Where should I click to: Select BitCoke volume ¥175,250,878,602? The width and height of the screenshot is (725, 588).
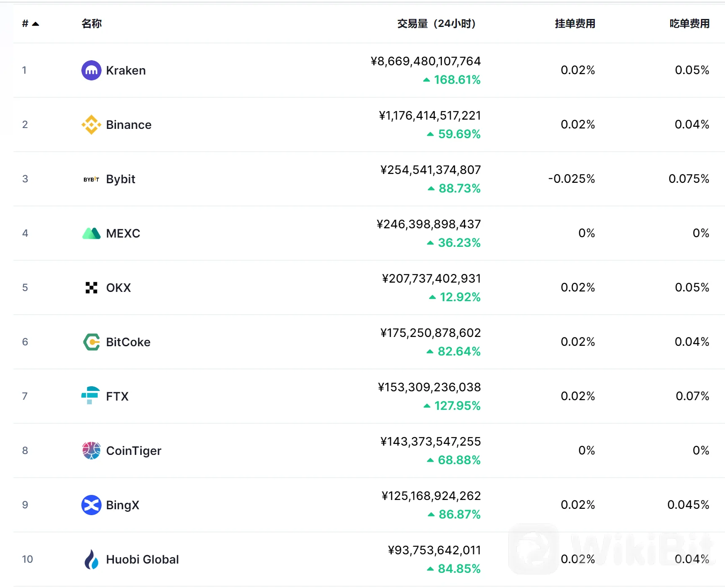point(431,333)
